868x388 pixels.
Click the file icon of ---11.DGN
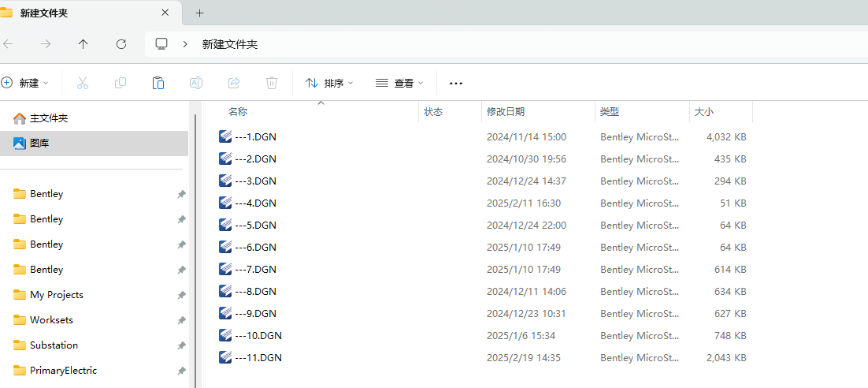225,357
